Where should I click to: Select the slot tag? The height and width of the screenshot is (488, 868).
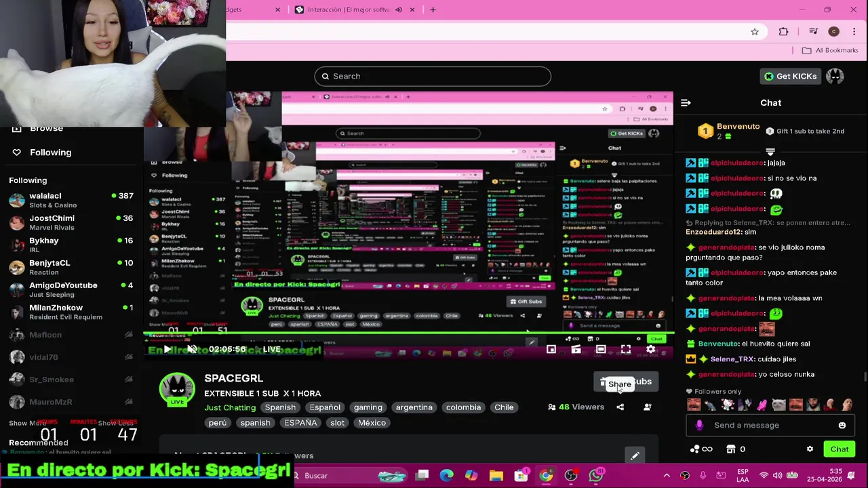tap(337, 423)
